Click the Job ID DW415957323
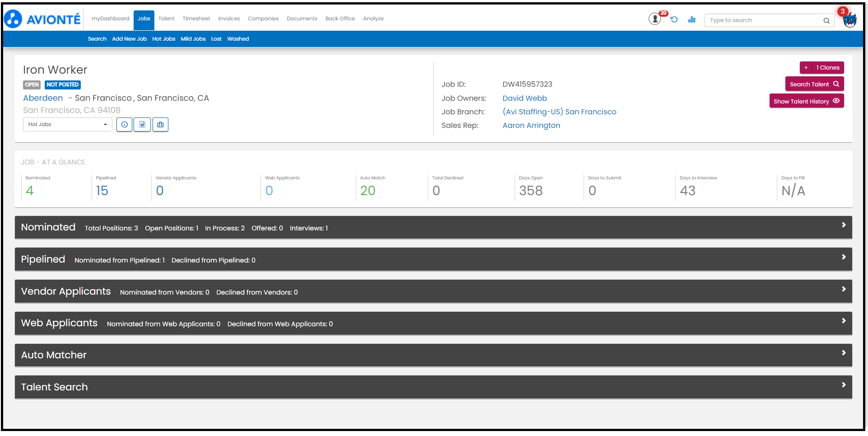The image size is (868, 436). coord(527,84)
